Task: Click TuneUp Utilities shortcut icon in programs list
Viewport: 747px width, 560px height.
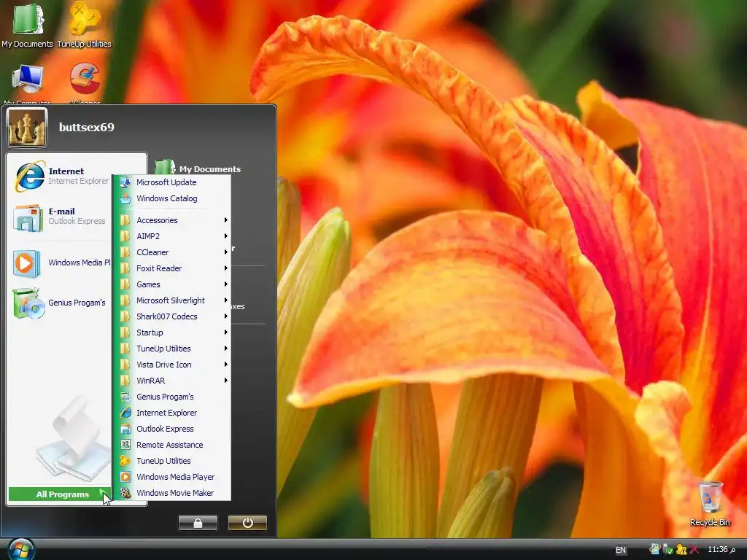Action: [x=125, y=461]
